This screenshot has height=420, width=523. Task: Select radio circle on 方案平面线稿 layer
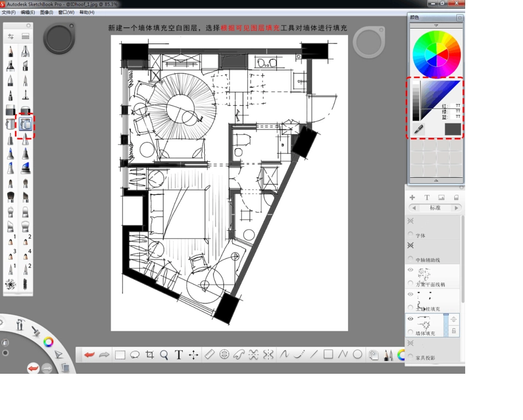(x=411, y=283)
